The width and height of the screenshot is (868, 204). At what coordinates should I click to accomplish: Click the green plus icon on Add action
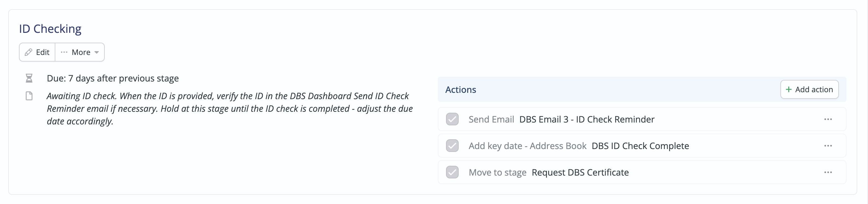[789, 90]
